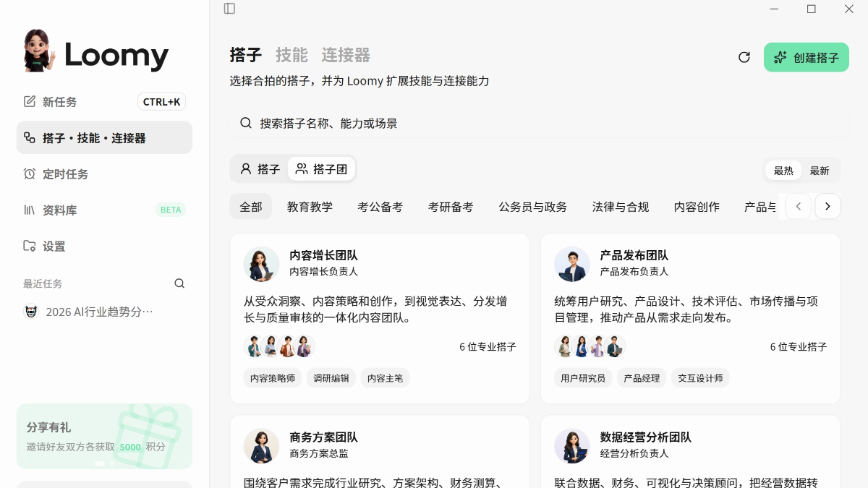This screenshot has width=868, height=488.
Task: Open the 内容增长团队 card title
Action: [323, 255]
